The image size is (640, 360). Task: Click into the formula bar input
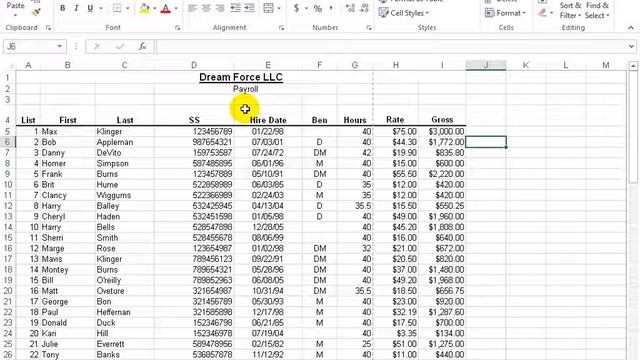(x=391, y=47)
